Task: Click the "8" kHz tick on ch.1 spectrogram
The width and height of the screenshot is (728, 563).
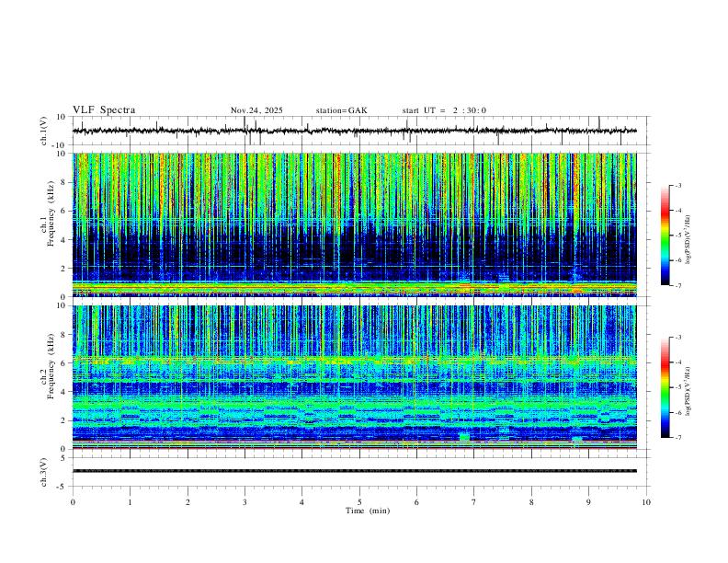Action: point(64,182)
